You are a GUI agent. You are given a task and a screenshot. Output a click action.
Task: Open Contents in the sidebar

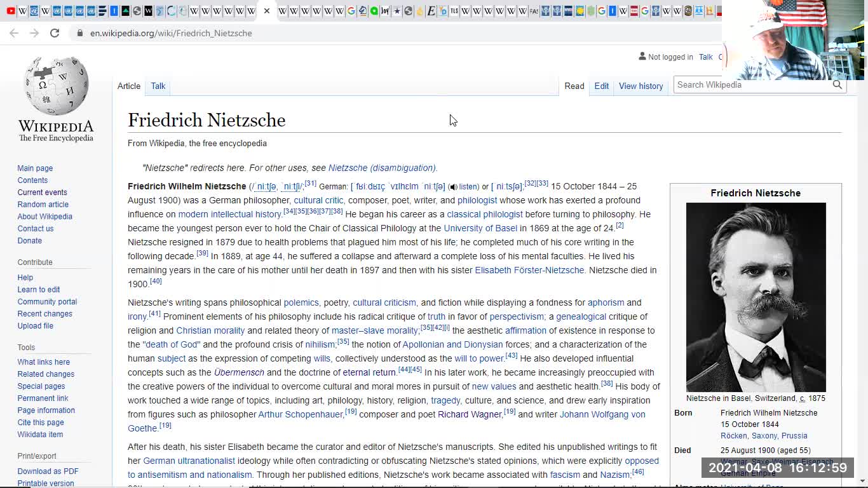pos(32,180)
